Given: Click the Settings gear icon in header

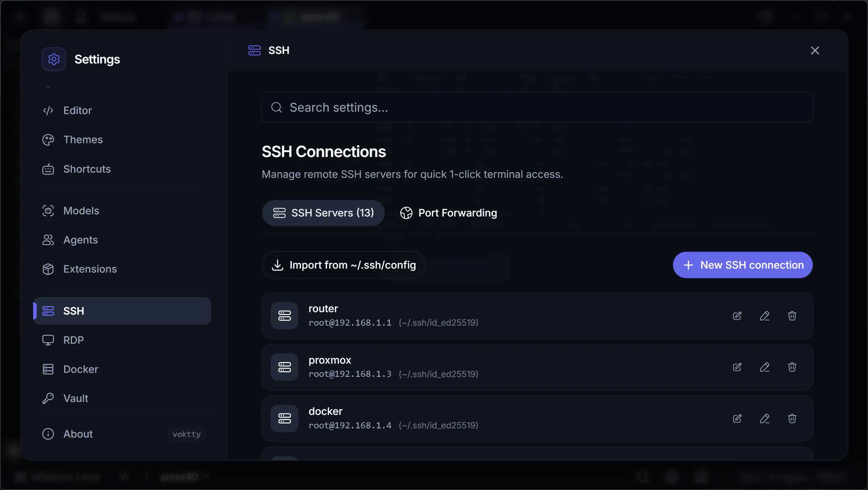Looking at the screenshot, I should [x=54, y=59].
